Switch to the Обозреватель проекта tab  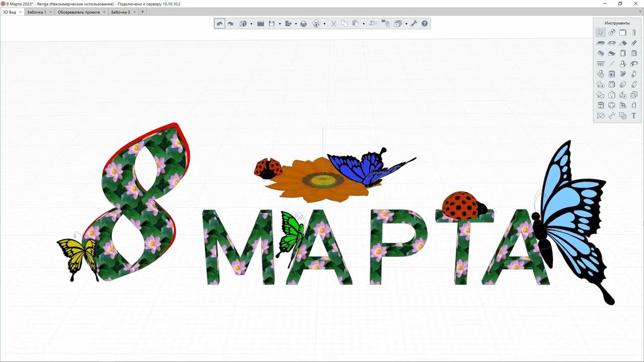pos(78,12)
